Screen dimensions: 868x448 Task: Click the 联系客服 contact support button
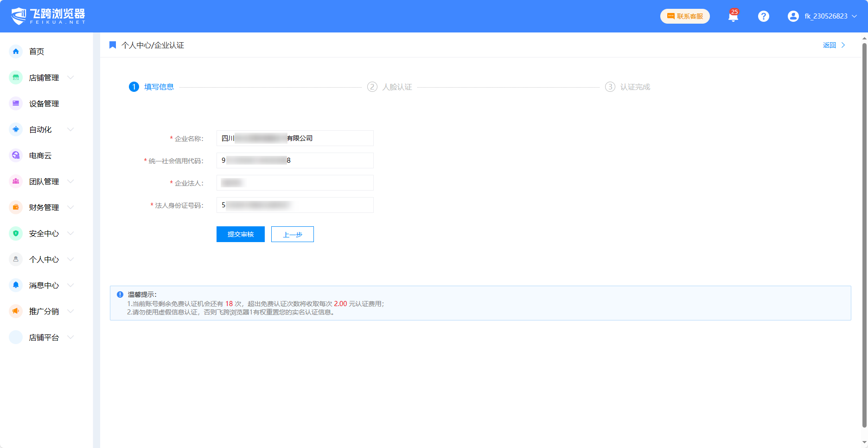(x=685, y=16)
